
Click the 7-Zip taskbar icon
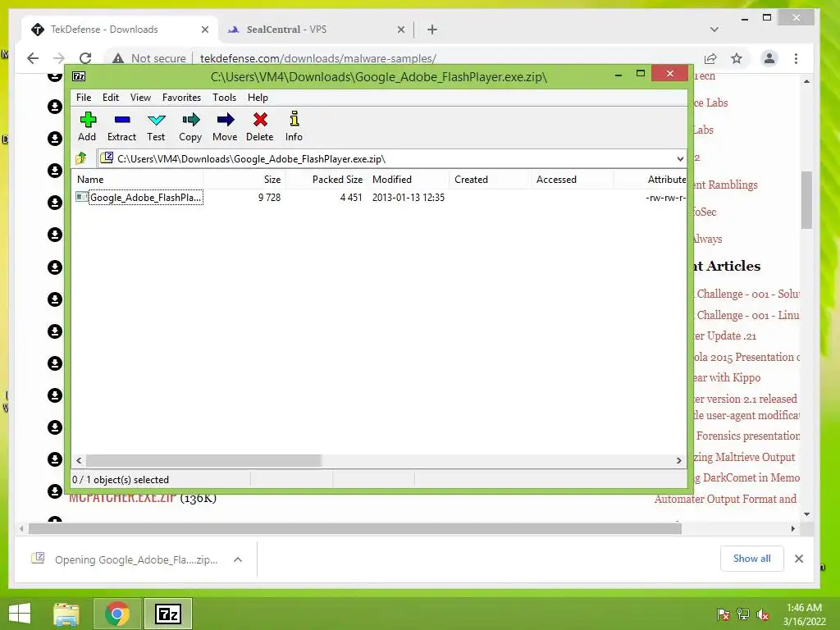pos(167,614)
